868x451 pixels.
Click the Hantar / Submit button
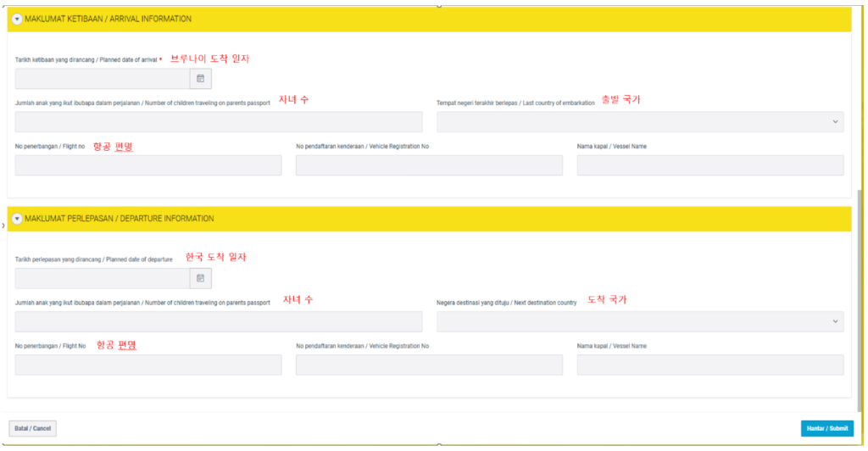pyautogui.click(x=826, y=428)
